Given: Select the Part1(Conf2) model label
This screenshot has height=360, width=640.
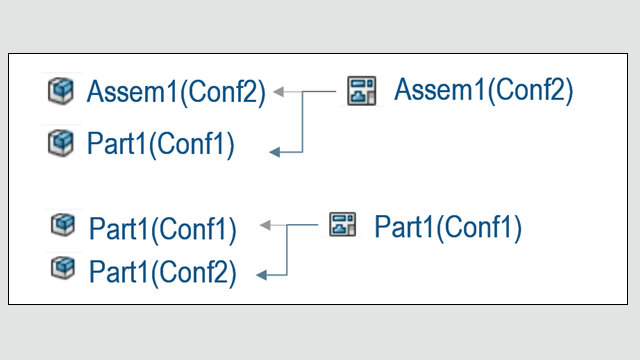Looking at the screenshot, I should point(163,273).
